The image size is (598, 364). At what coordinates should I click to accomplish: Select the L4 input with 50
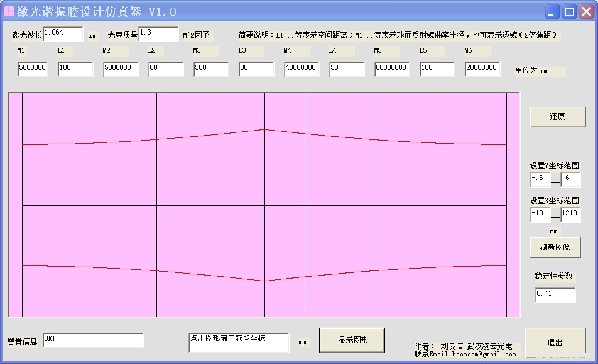(347, 69)
